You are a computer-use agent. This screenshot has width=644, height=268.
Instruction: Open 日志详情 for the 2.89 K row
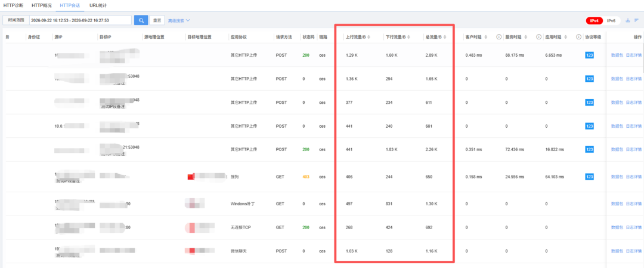[633, 55]
